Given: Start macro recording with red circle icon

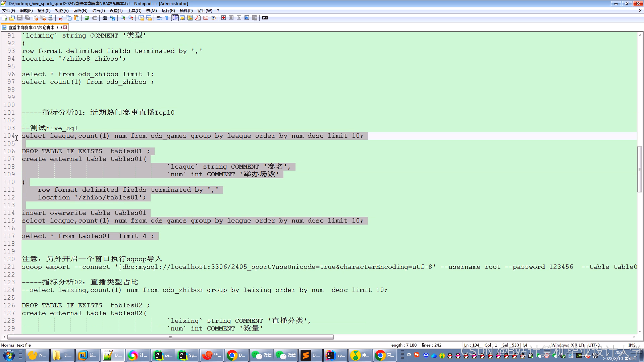Looking at the screenshot, I should coord(223,18).
